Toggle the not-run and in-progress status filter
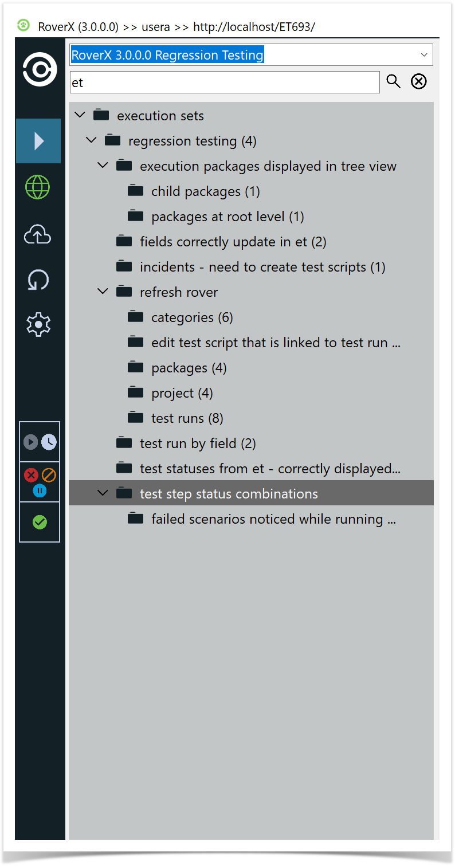Image resolution: width=459 pixels, height=868 pixels. pyautogui.click(x=40, y=442)
